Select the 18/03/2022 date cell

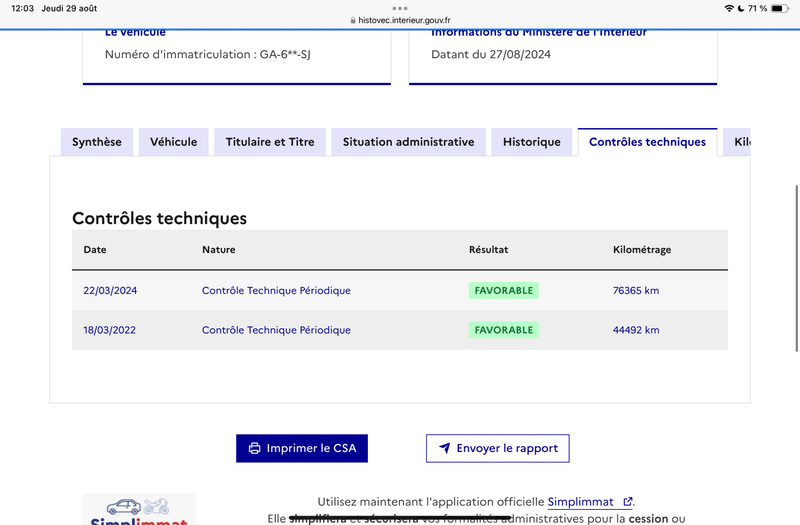click(110, 330)
